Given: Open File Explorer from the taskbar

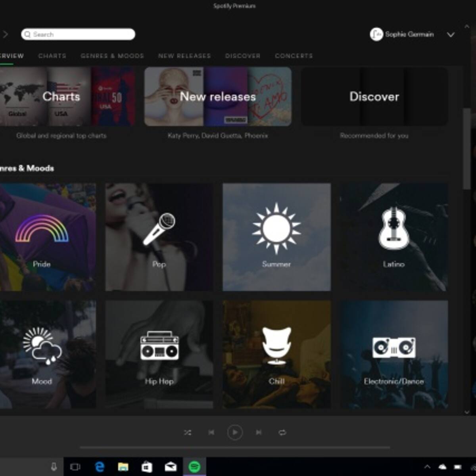Looking at the screenshot, I should point(123,467).
